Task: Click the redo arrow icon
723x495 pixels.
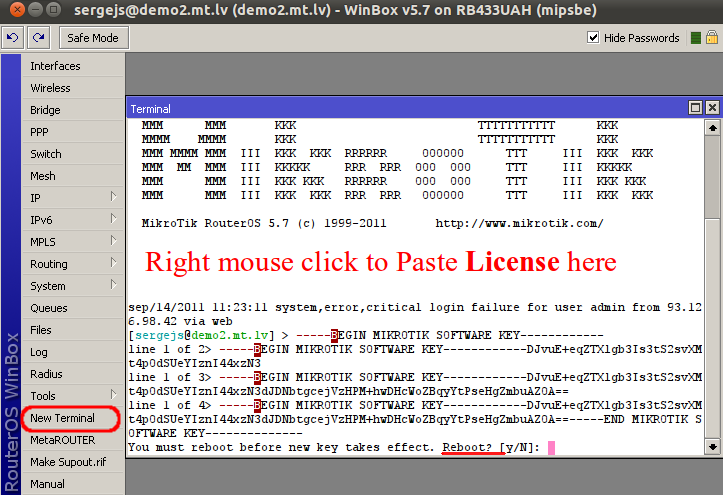Action: [39, 38]
